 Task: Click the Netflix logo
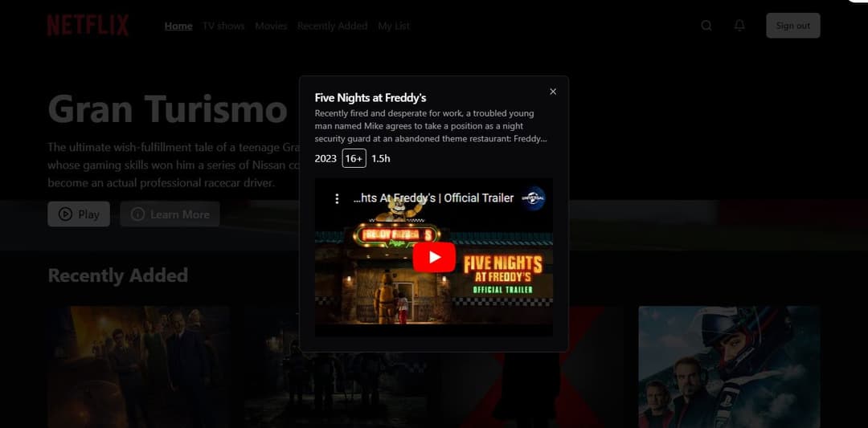88,26
